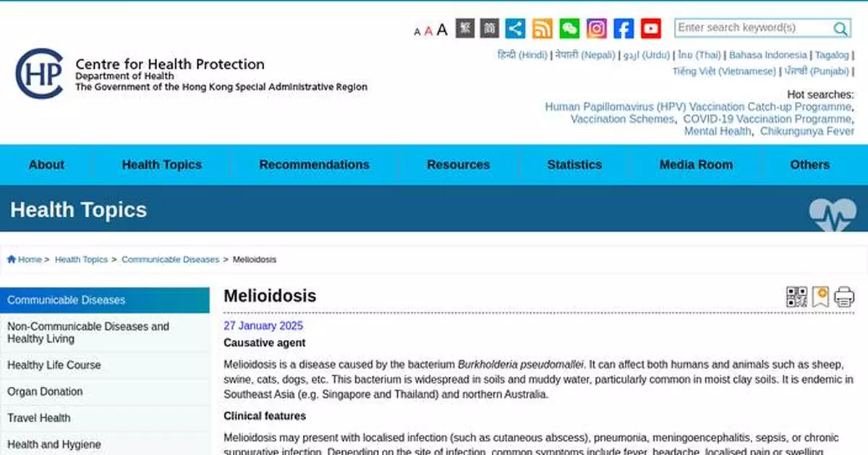Click inside the search keyword field
The height and width of the screenshot is (455, 868).
[745, 27]
